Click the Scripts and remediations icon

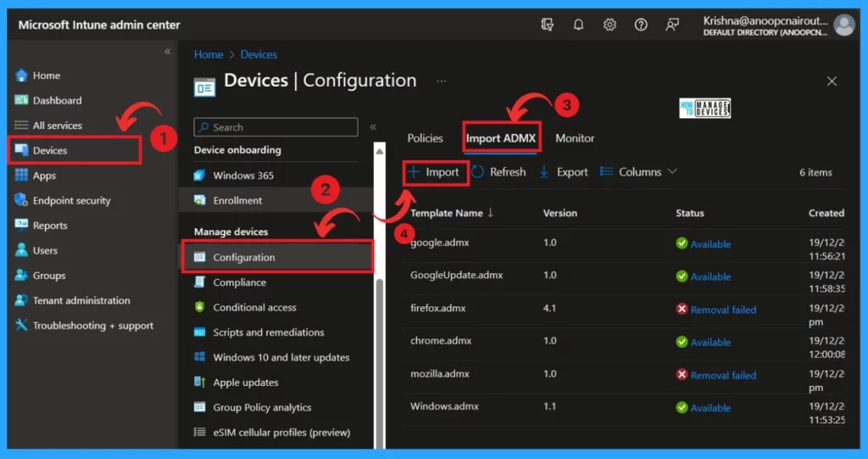[200, 332]
